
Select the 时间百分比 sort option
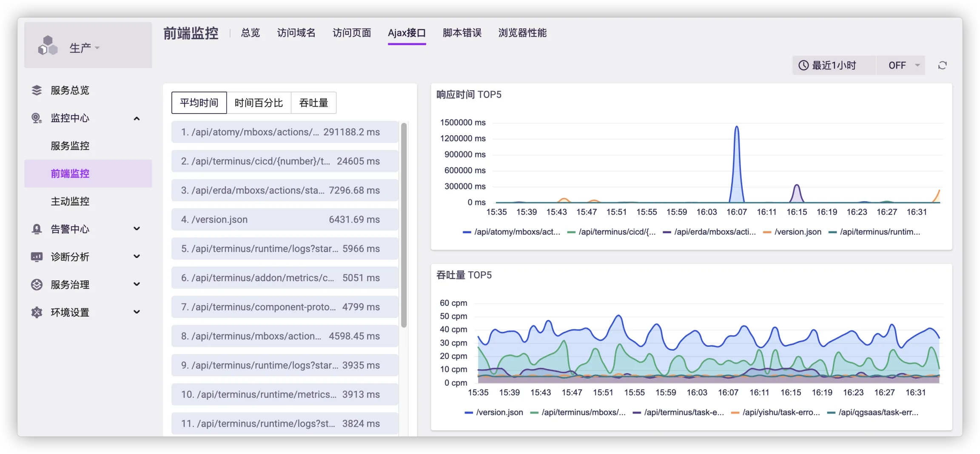(259, 103)
